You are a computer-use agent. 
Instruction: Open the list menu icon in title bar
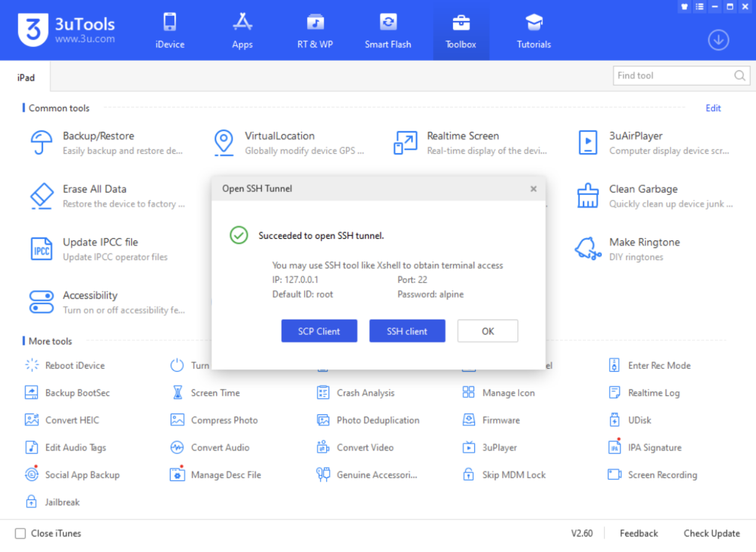tap(700, 7)
